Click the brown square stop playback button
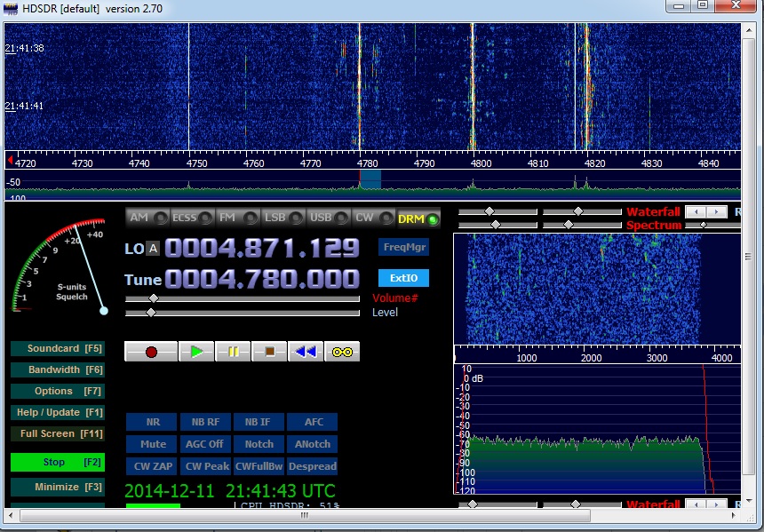This screenshot has height=532, width=764. 269,352
